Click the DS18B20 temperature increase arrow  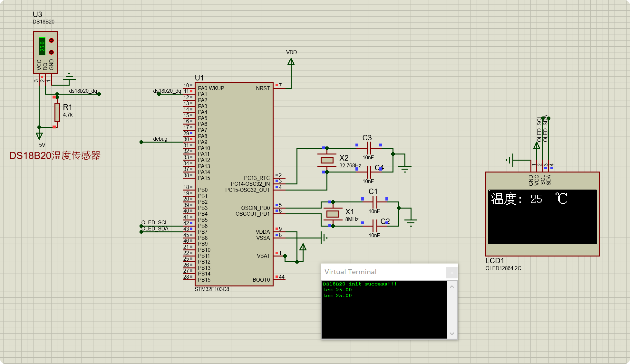coord(51,40)
